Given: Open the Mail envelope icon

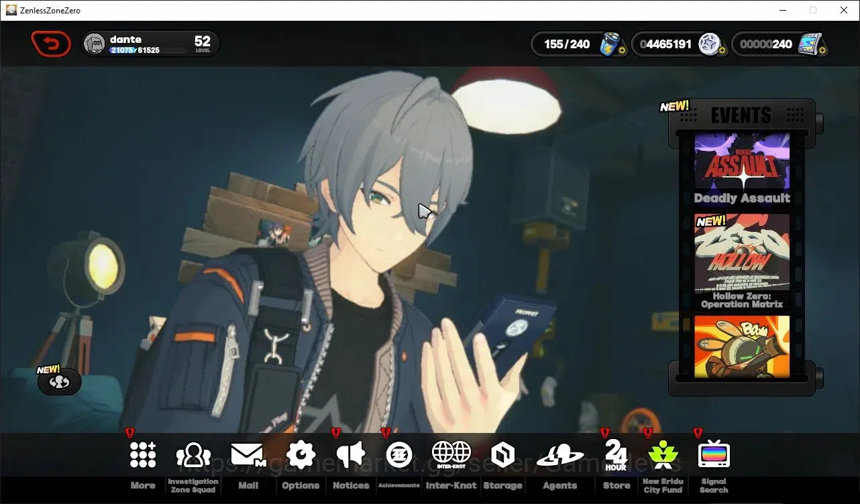Looking at the screenshot, I should [x=248, y=455].
